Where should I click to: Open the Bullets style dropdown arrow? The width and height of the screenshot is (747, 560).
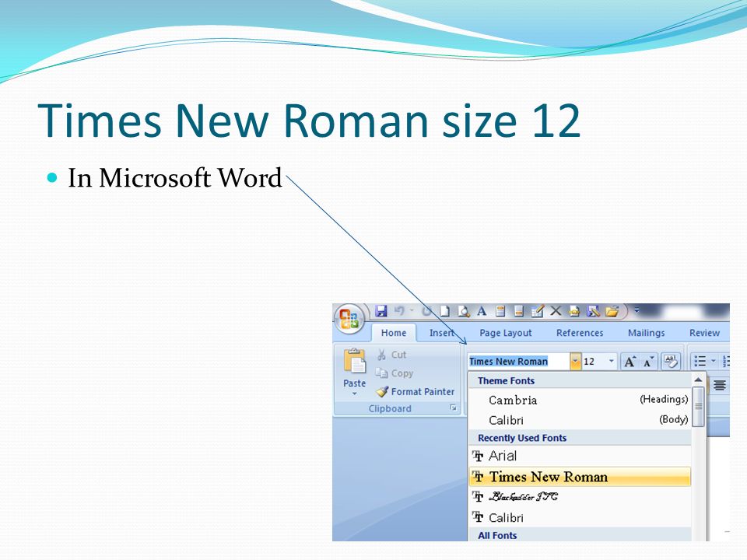[x=714, y=362]
